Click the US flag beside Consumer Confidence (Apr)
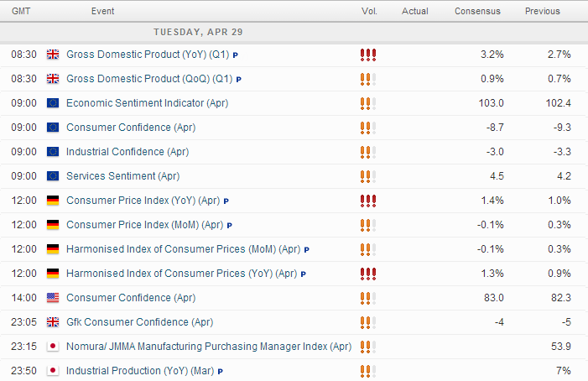 point(52,298)
